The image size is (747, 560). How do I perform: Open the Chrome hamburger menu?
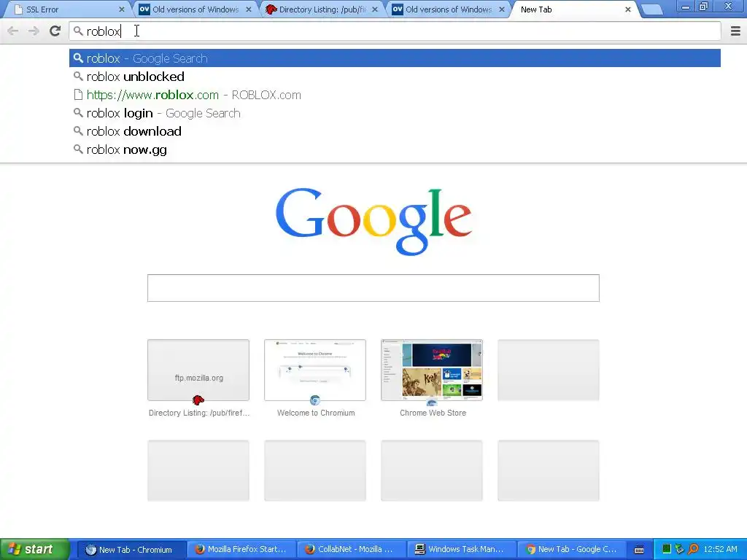point(735,31)
